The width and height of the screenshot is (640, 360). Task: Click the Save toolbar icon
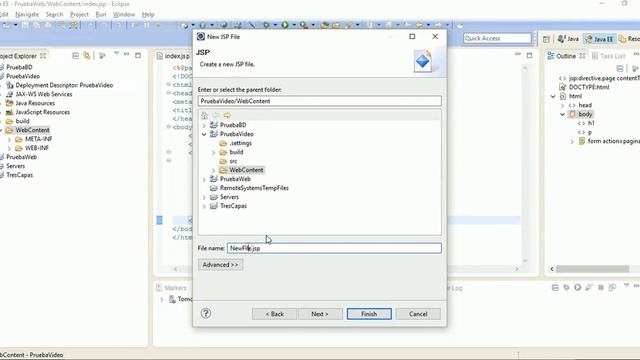click(25, 25)
